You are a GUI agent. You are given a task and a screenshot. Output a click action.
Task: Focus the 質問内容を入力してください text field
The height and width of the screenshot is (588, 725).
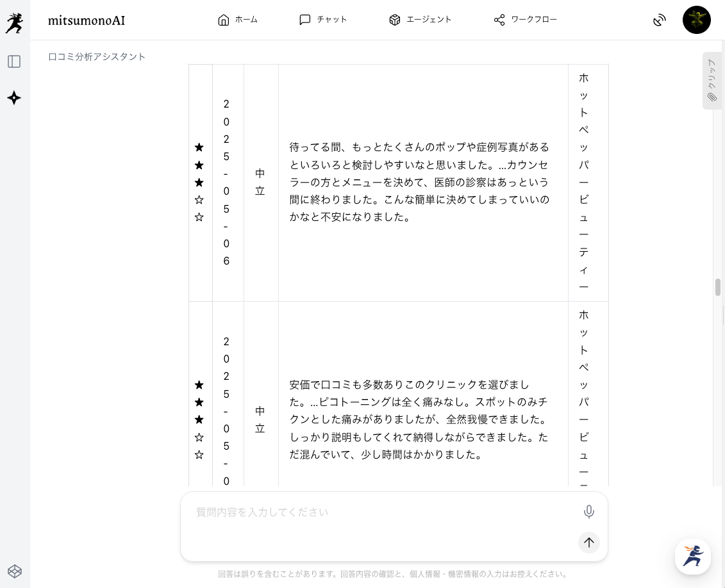[x=385, y=512]
